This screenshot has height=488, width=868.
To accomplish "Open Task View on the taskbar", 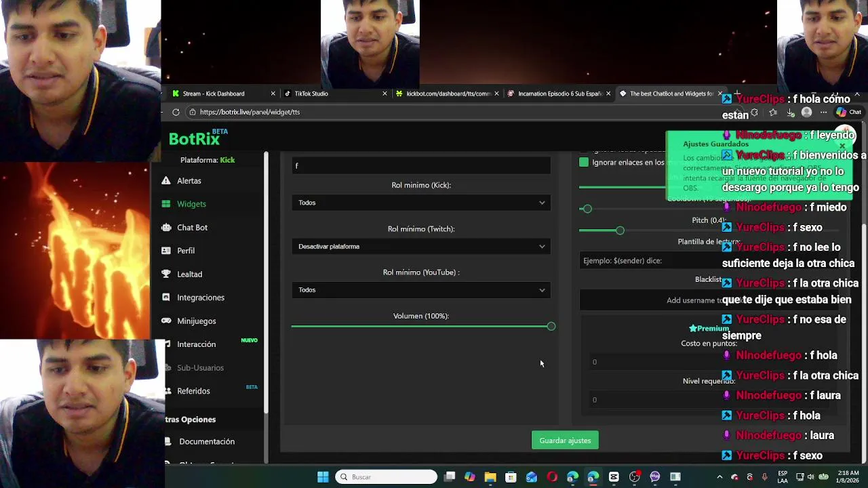I will coord(450,477).
